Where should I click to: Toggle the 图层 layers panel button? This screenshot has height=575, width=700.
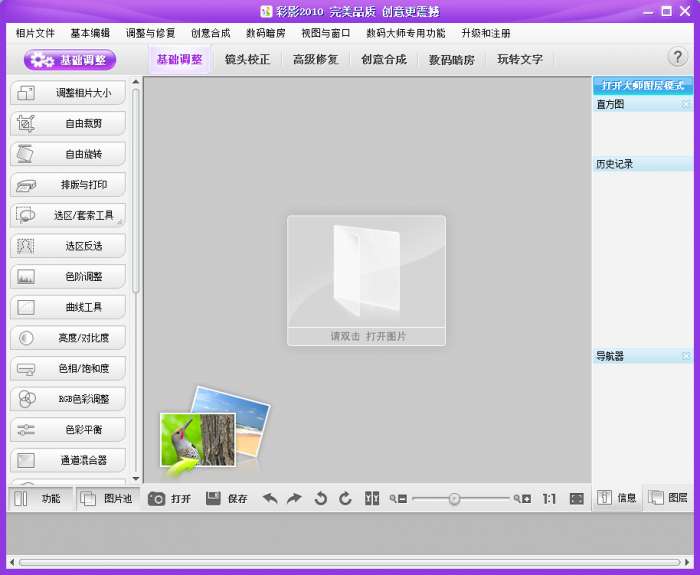pos(668,497)
